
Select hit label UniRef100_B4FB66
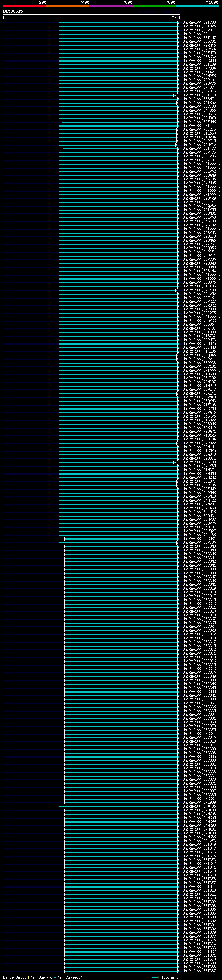click(199, 110)
